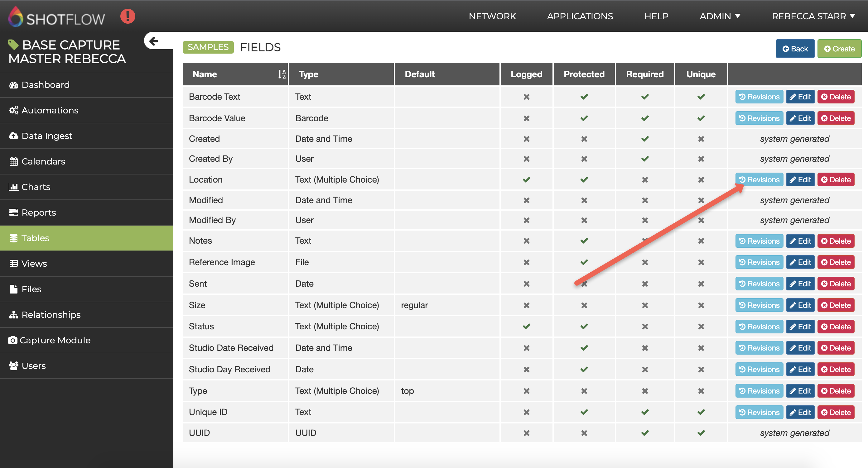
Task: Click the Unique checkmark for Barcode Text
Action: click(701, 97)
